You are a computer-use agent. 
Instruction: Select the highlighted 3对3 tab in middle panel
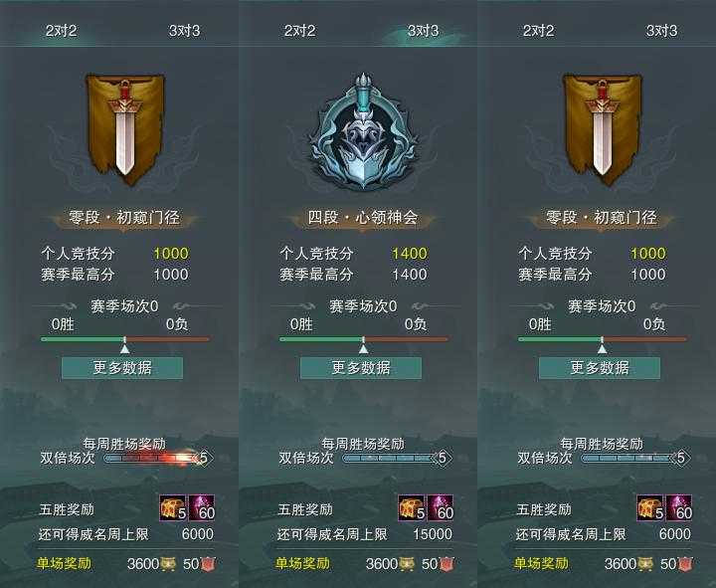(x=423, y=31)
